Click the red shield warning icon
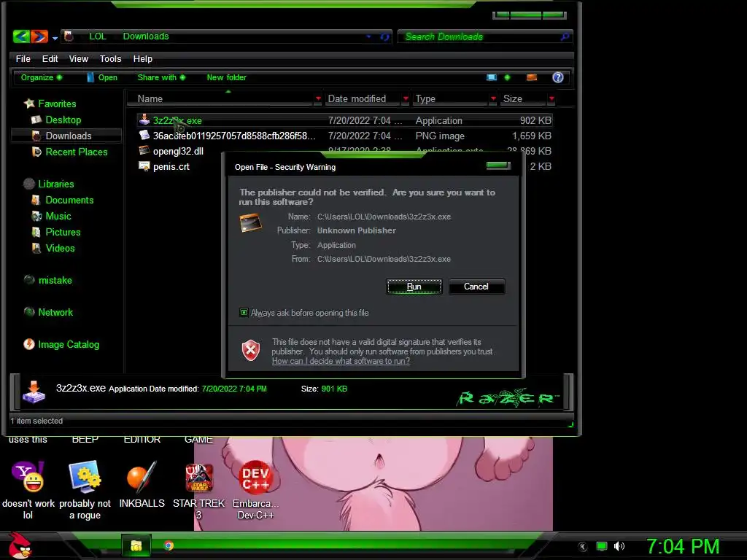Image resolution: width=747 pixels, height=560 pixels. [251, 351]
